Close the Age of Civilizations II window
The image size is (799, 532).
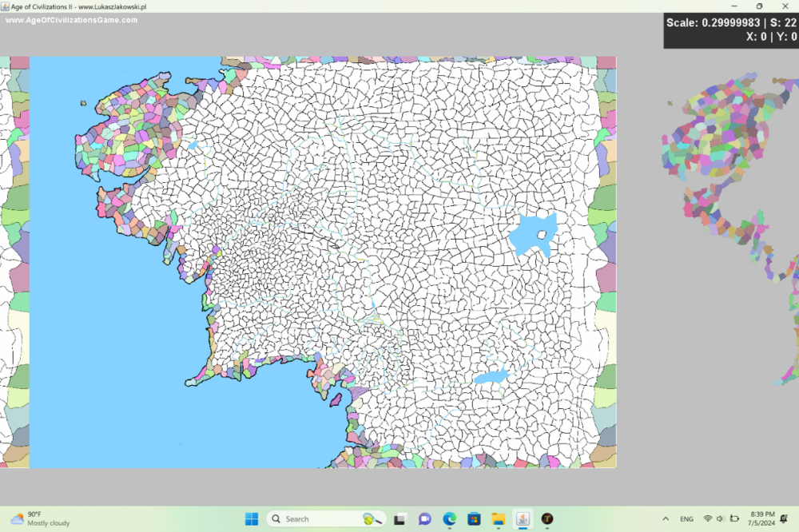(x=785, y=6)
